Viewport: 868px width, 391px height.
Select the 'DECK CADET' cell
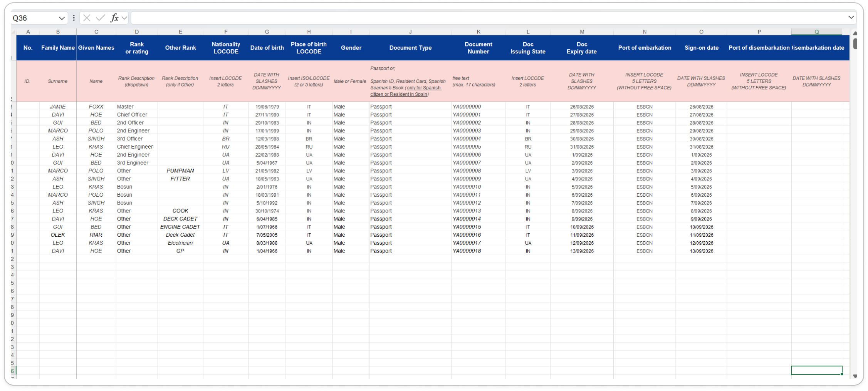click(180, 219)
